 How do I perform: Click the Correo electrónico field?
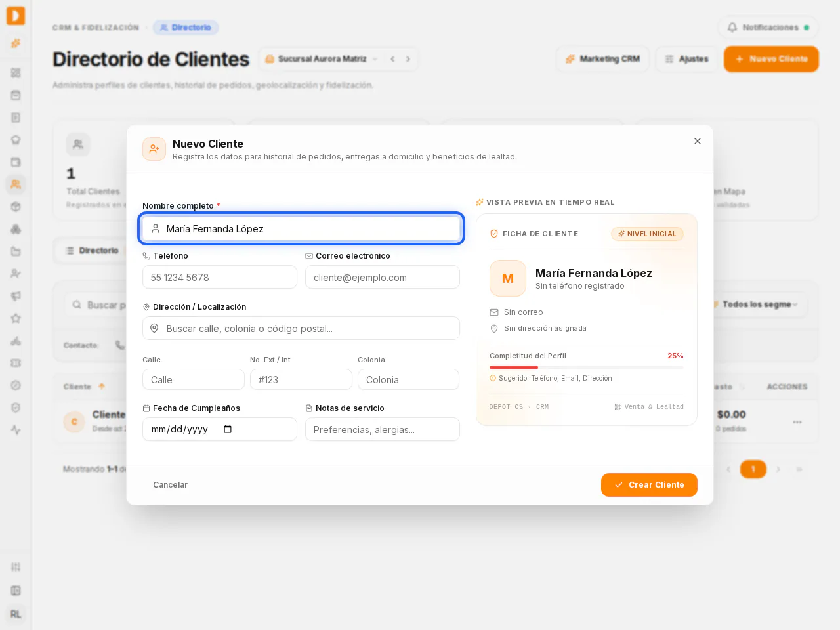point(383,277)
